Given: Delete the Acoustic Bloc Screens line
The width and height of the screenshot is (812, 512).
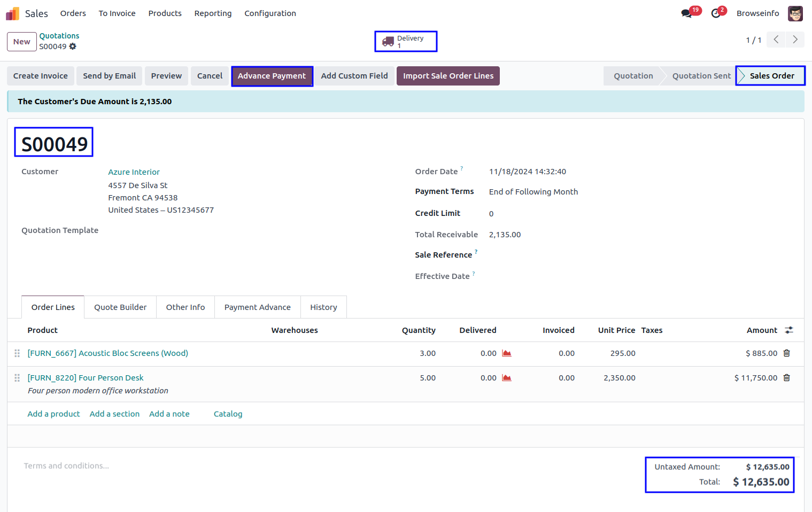Looking at the screenshot, I should click(786, 353).
